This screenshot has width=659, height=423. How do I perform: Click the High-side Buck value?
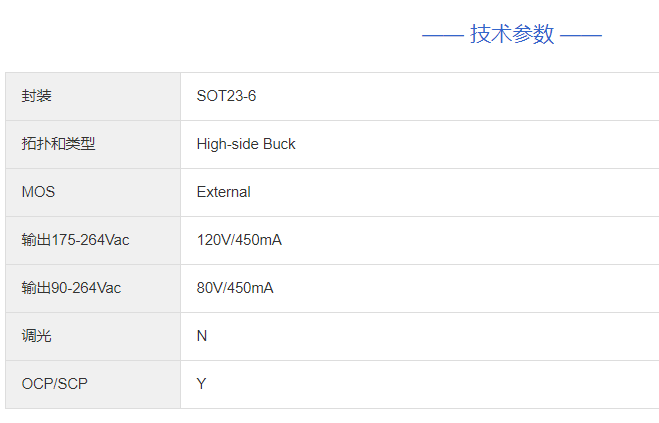pyautogui.click(x=246, y=144)
